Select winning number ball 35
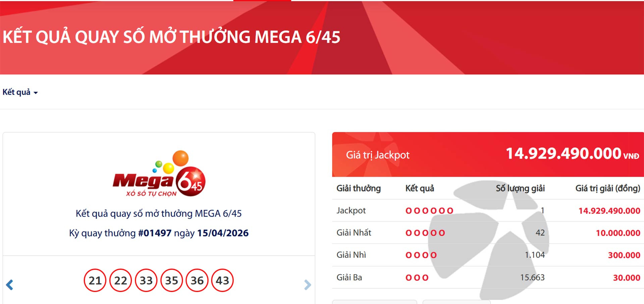This screenshot has height=304, width=644. click(171, 280)
